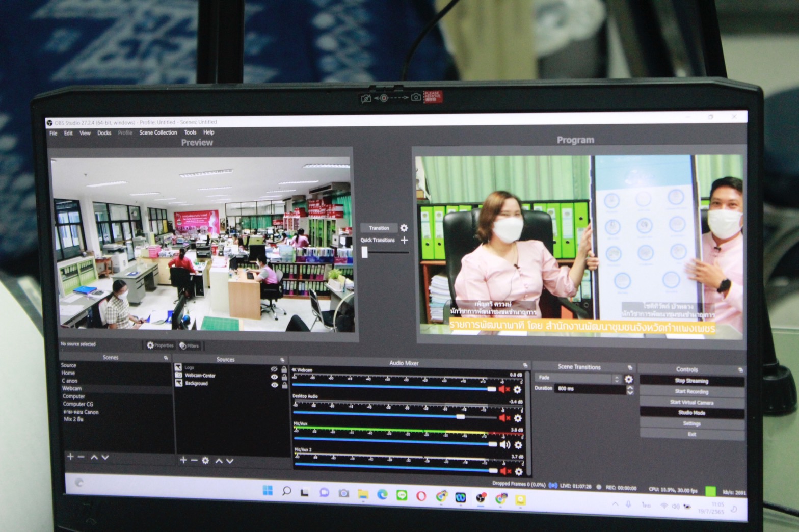This screenshot has height=532, width=799.
Task: Click Start Recording button
Action: click(x=691, y=391)
